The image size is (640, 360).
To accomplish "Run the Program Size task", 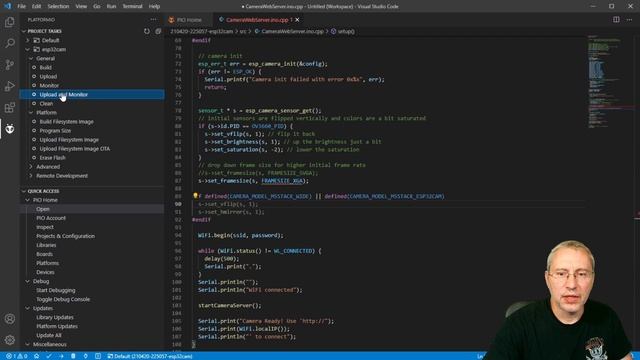I will pyautogui.click(x=55, y=131).
